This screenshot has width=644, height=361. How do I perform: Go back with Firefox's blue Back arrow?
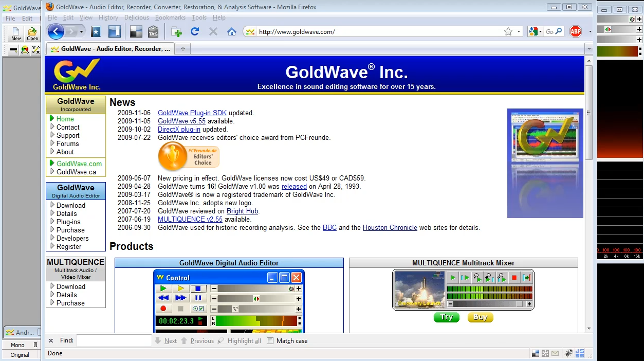pos(56,31)
